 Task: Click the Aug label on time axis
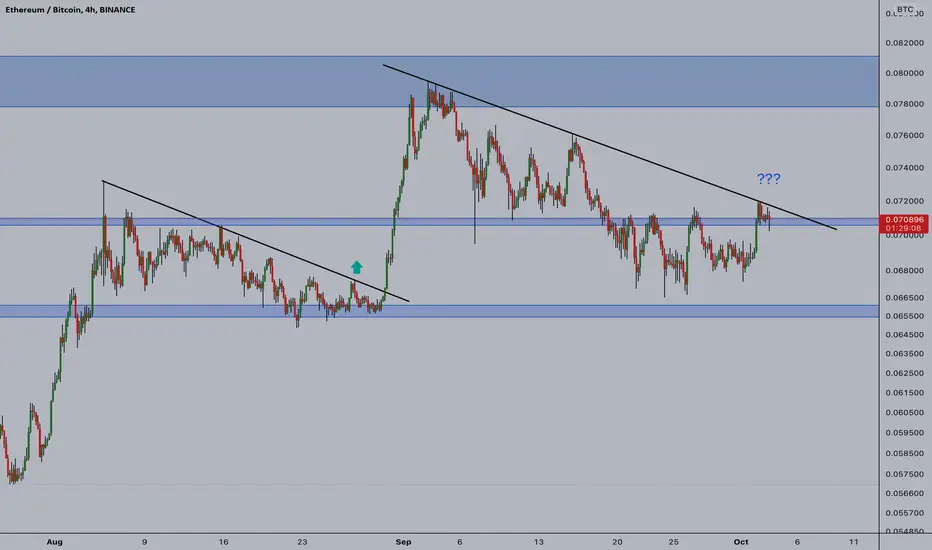[54, 542]
